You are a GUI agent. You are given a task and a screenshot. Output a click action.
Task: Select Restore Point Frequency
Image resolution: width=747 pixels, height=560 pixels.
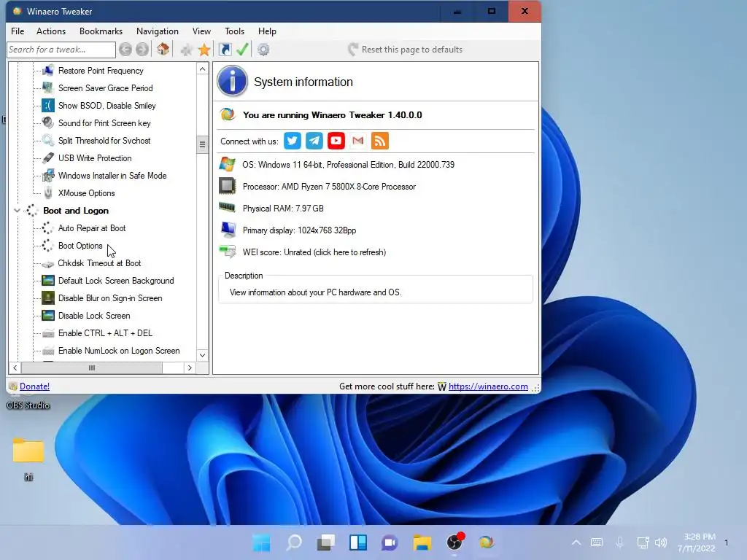click(x=101, y=71)
